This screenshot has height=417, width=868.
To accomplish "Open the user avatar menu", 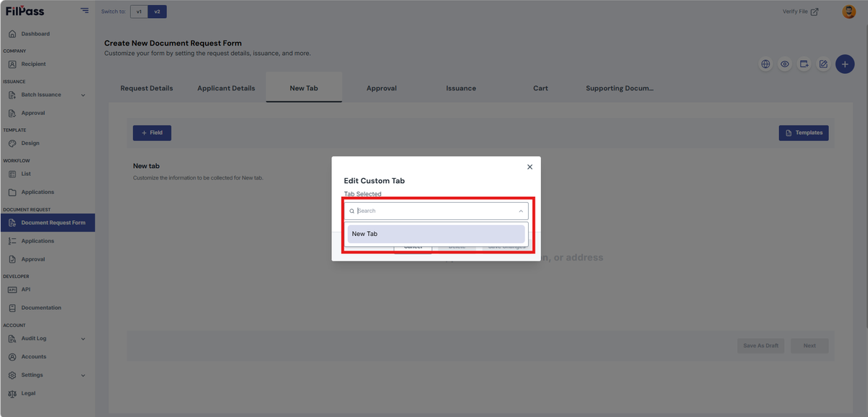I will [x=849, y=12].
